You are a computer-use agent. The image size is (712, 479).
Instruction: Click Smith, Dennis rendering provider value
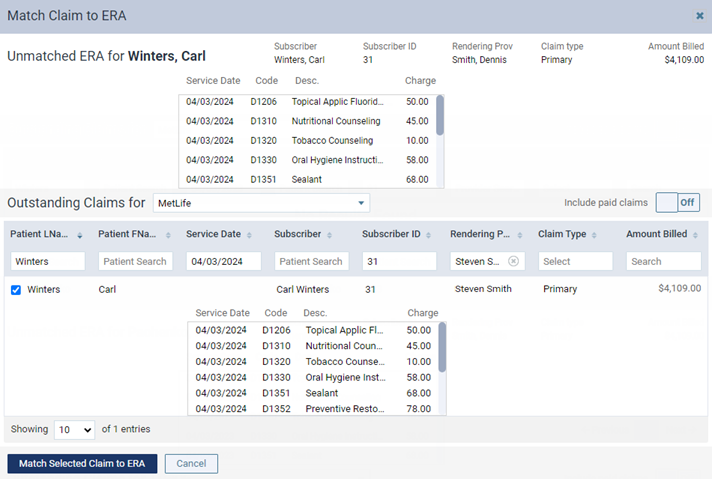tap(479, 60)
